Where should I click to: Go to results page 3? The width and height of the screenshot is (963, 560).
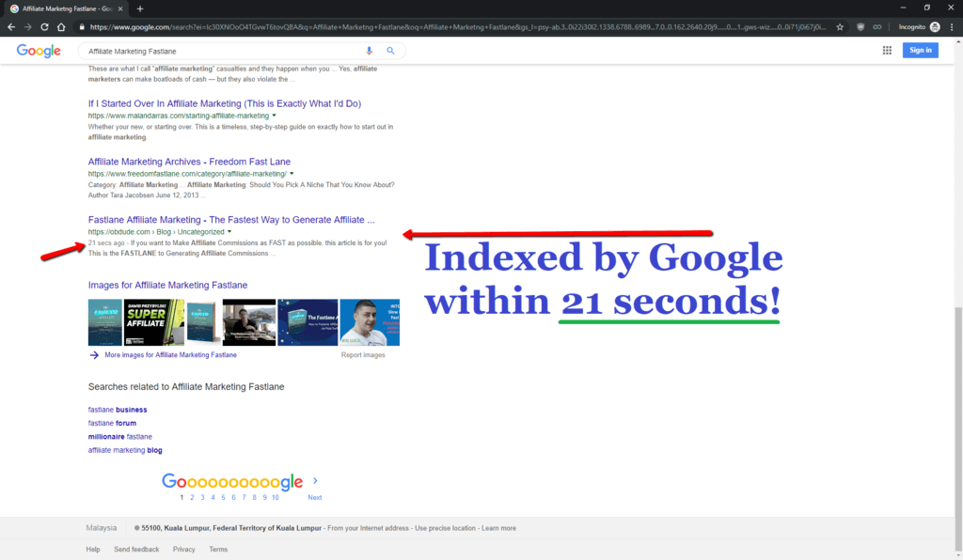tap(203, 497)
